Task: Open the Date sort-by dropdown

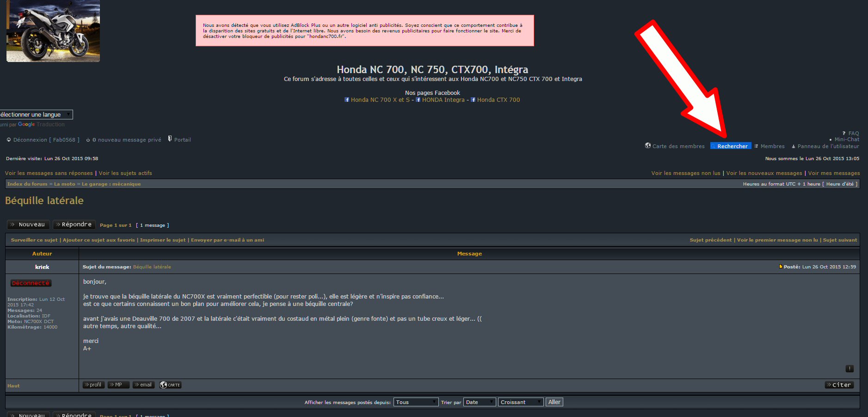Action: coord(479,402)
